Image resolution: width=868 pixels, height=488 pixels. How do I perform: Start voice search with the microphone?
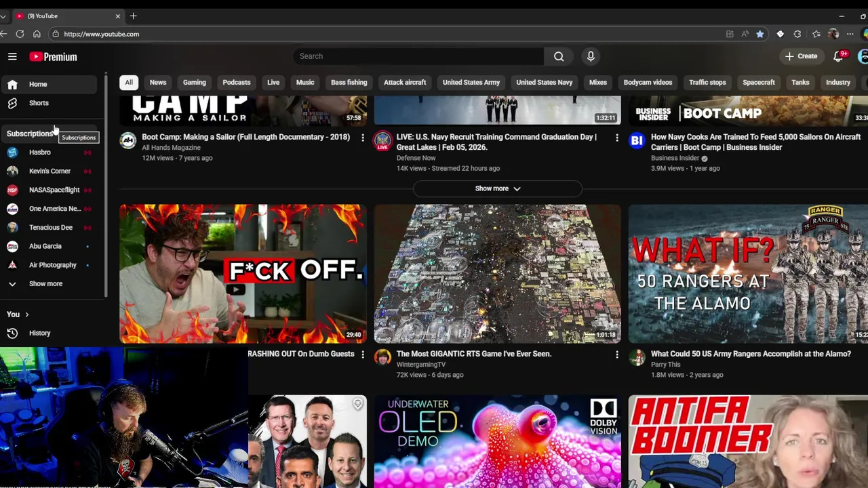pos(591,56)
